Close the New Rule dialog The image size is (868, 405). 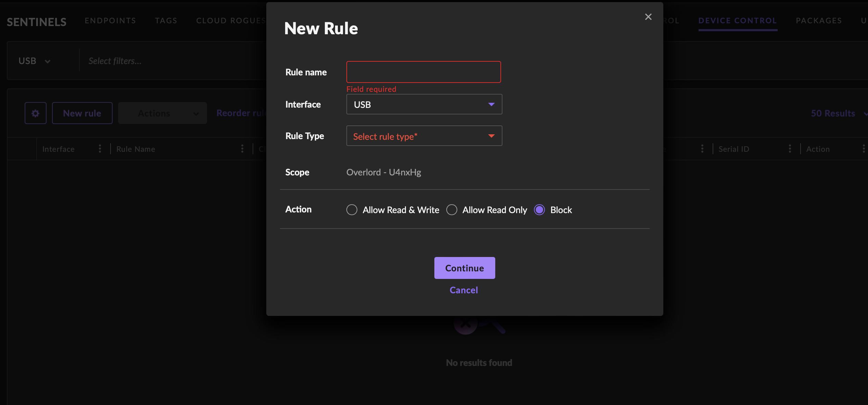[x=648, y=16]
